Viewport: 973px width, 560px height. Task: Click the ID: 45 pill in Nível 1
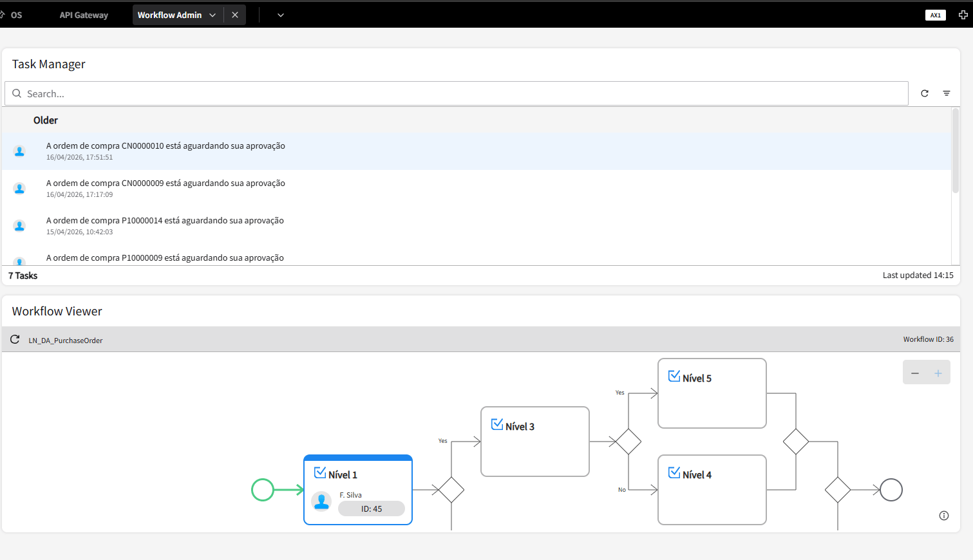click(x=372, y=509)
